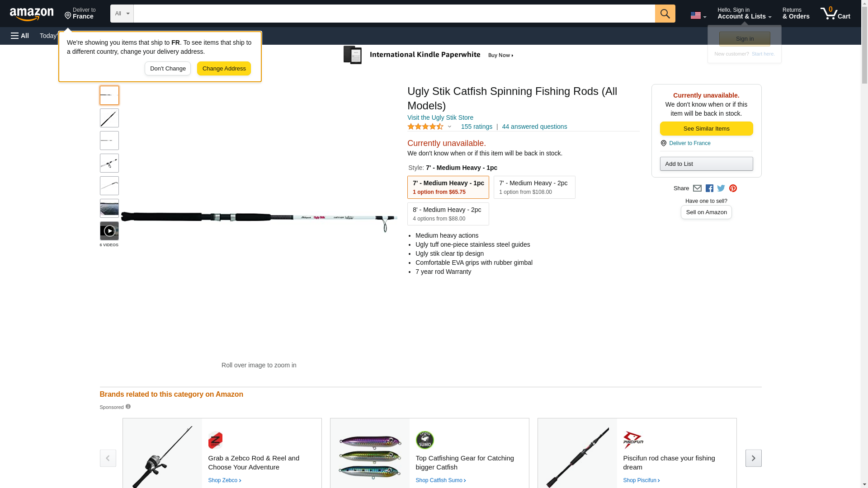This screenshot has height=488, width=868.
Task: Share product on Pinterest icon
Action: click(733, 188)
